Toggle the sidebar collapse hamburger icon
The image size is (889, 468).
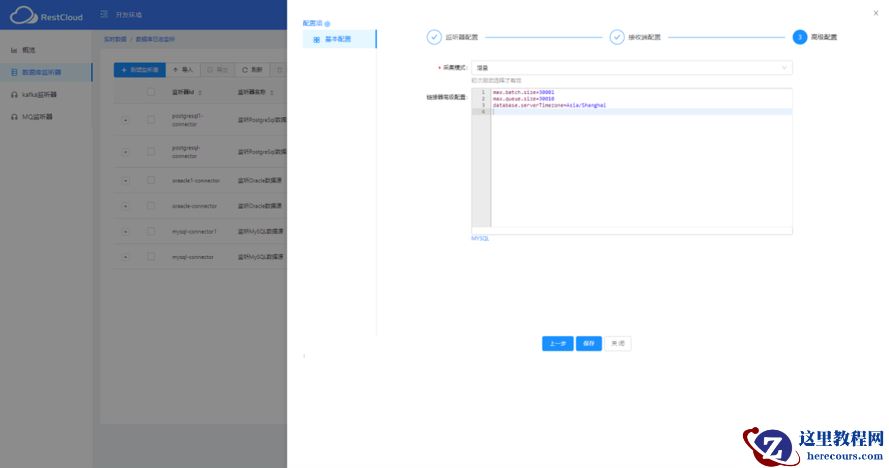105,15
